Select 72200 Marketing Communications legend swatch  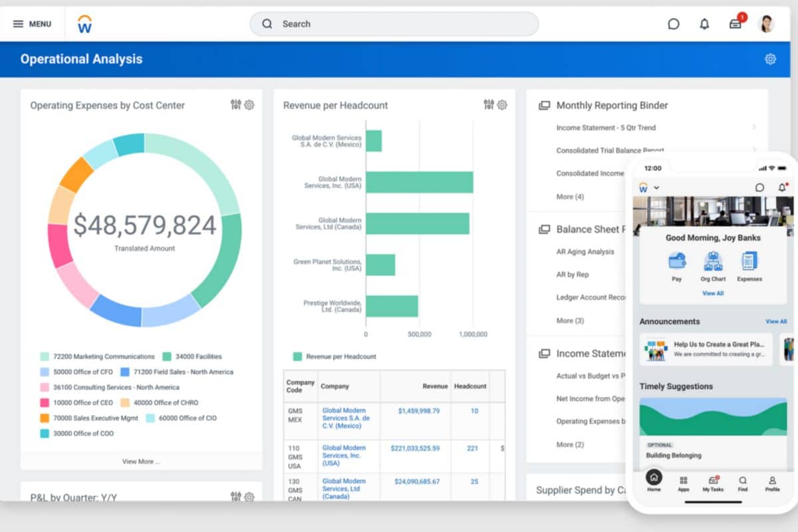[x=45, y=356]
